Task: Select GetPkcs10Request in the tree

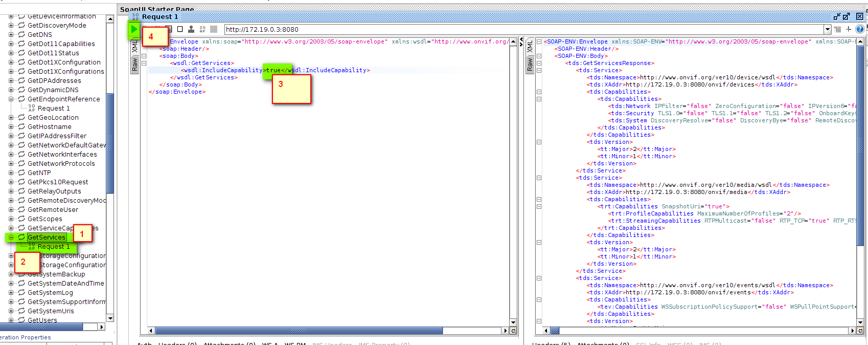Action: pyautogui.click(x=58, y=182)
